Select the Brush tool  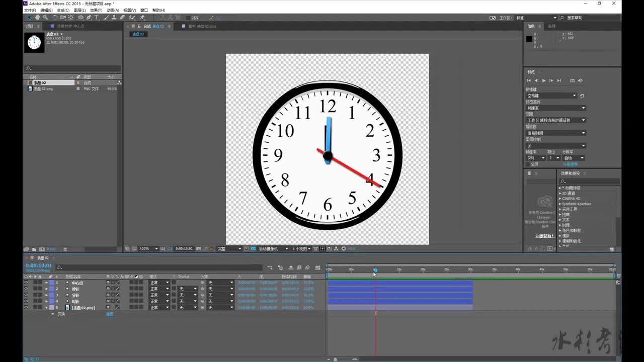coord(106,18)
